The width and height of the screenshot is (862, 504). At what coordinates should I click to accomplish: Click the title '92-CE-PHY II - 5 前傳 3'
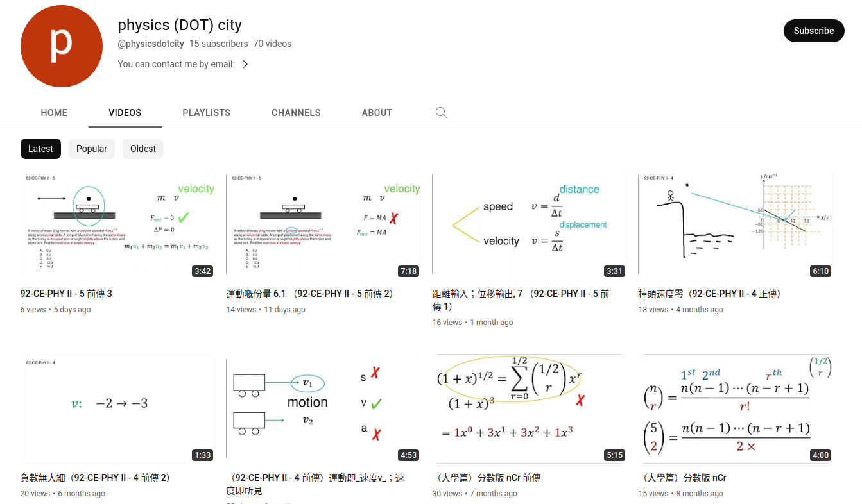pos(66,294)
